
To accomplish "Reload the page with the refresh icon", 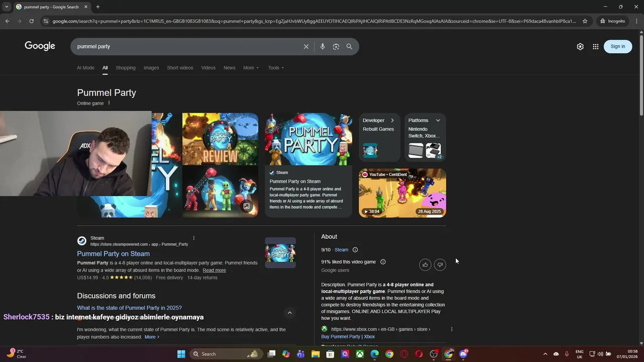I will tap(31, 21).
